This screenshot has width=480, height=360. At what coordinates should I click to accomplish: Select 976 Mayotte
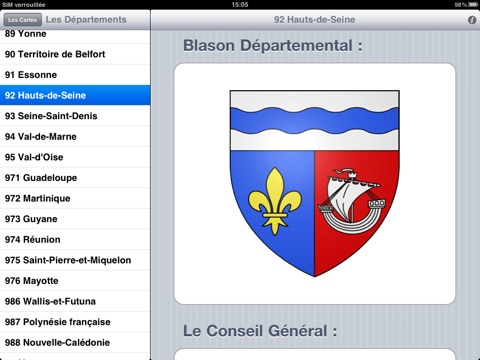(75, 281)
